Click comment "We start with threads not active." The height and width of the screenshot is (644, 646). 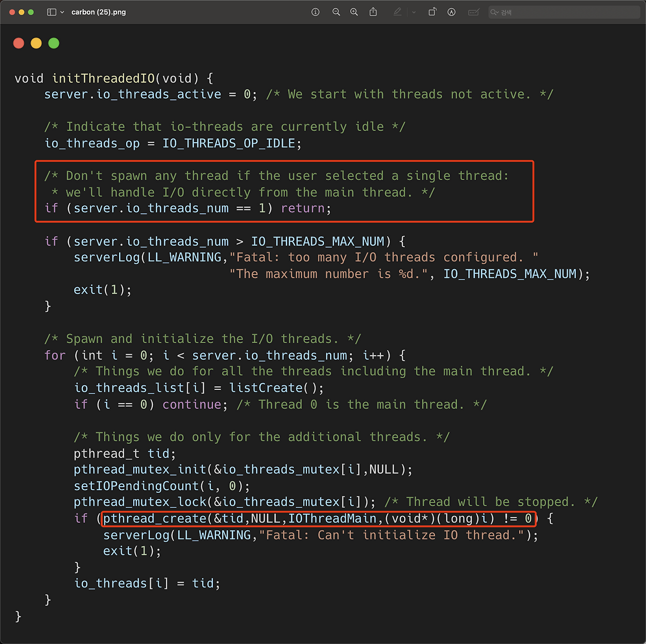(x=409, y=95)
